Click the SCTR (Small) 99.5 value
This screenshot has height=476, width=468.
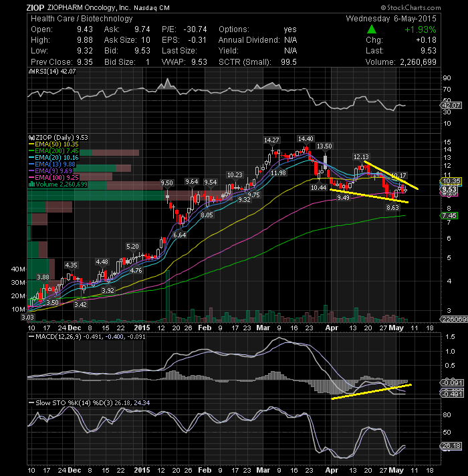coord(289,62)
